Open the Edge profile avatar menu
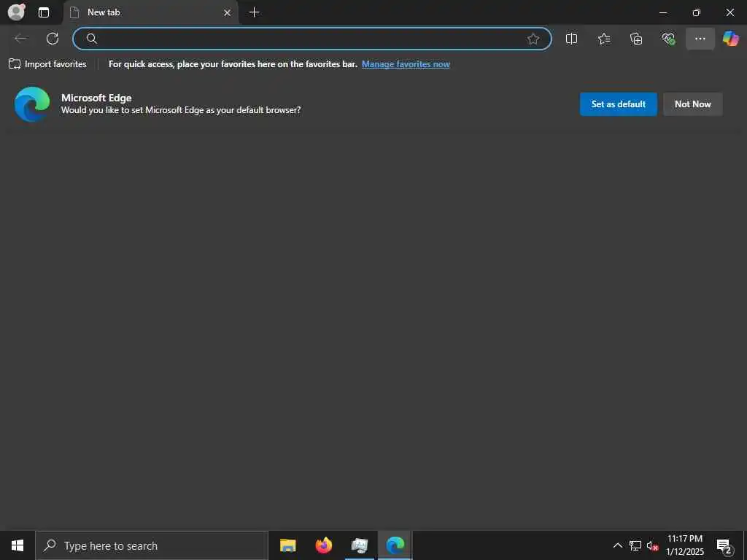Screen dimensions: 747x560 click(x=17, y=12)
